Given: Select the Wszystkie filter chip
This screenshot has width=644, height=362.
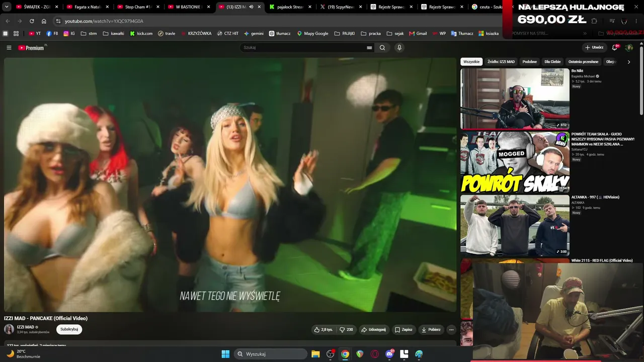Looking at the screenshot, I should (471, 62).
